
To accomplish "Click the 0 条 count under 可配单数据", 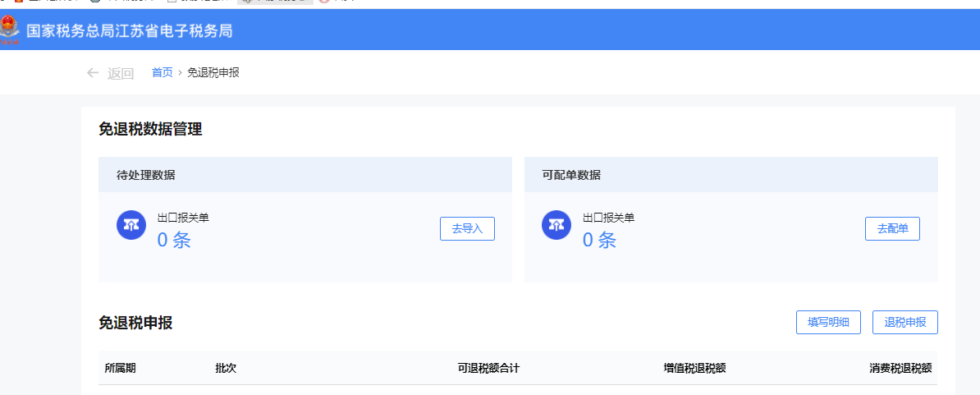I will point(599,240).
